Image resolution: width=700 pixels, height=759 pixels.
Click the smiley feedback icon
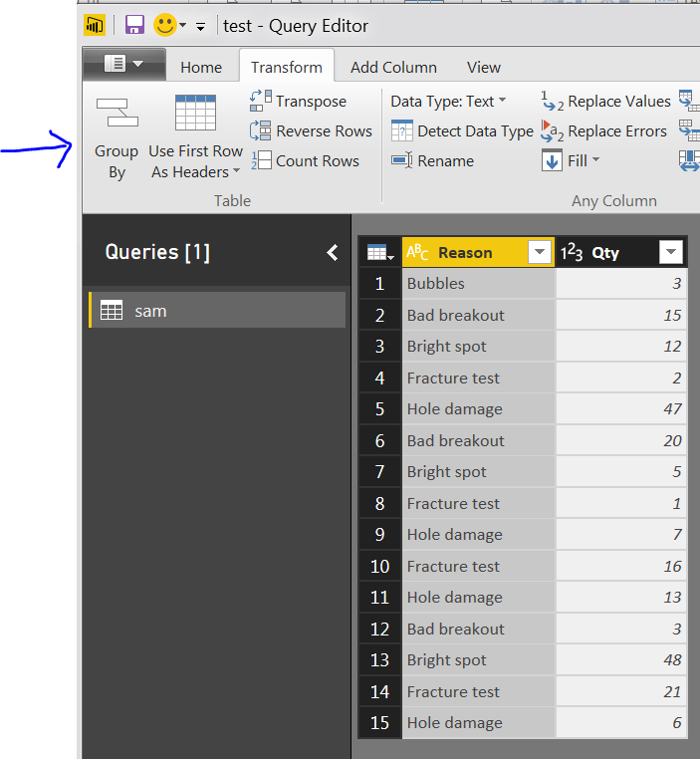coord(165,25)
